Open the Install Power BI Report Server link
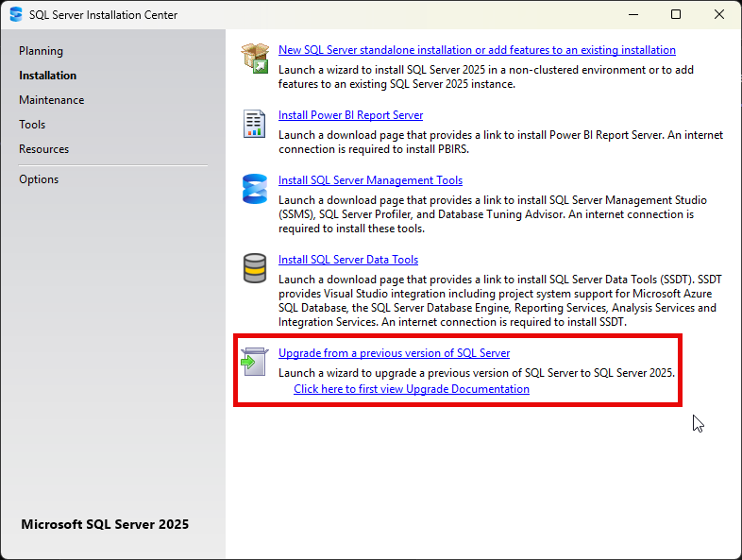 350,115
